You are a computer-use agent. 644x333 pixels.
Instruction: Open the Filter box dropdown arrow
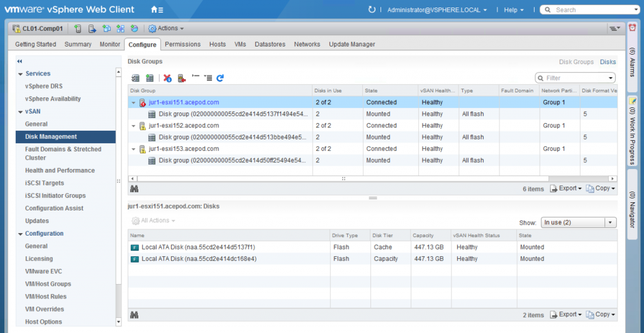[x=610, y=78]
